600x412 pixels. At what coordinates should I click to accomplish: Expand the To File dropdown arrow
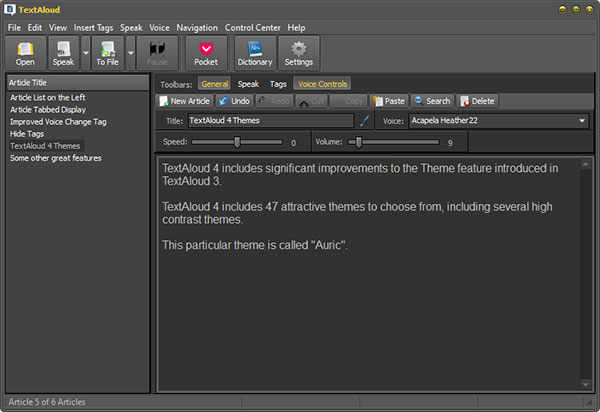(130, 53)
